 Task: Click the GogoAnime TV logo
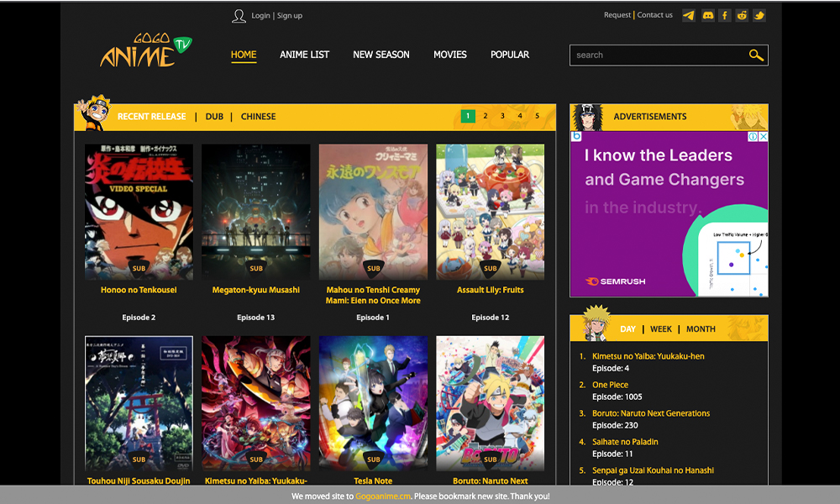point(145,50)
